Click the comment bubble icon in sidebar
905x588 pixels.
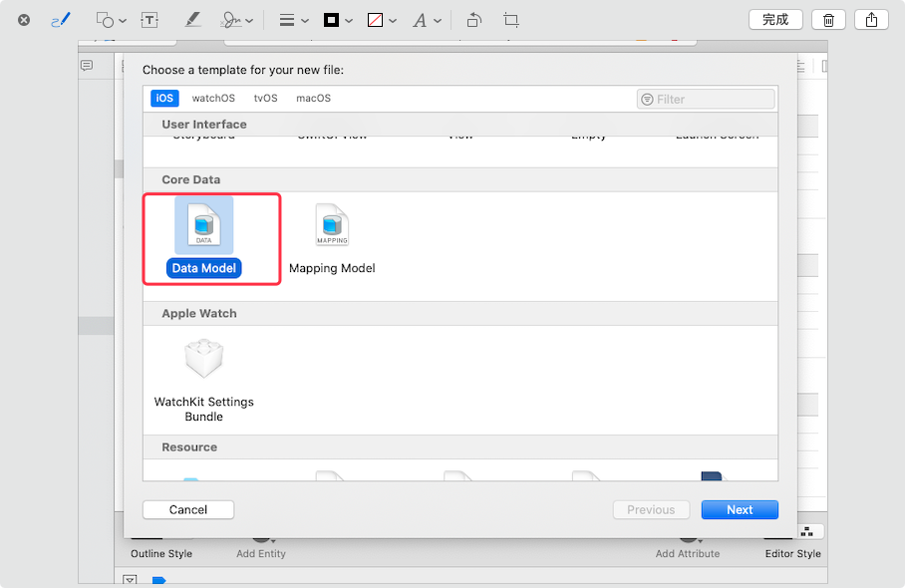pyautogui.click(x=87, y=65)
